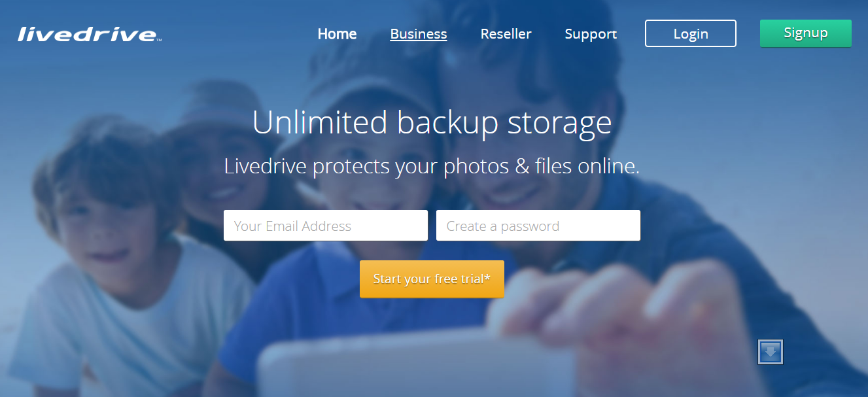This screenshot has height=397, width=868.
Task: Start your free trial with orange button
Action: [432, 279]
